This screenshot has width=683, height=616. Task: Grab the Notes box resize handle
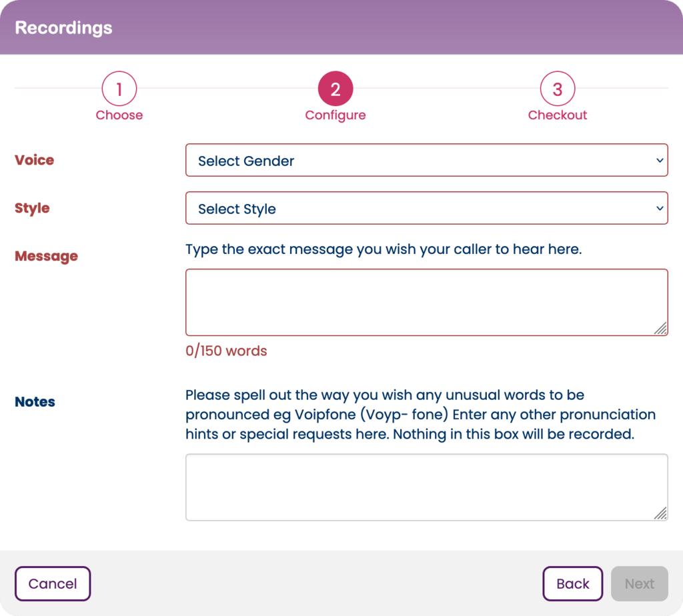tap(660, 513)
